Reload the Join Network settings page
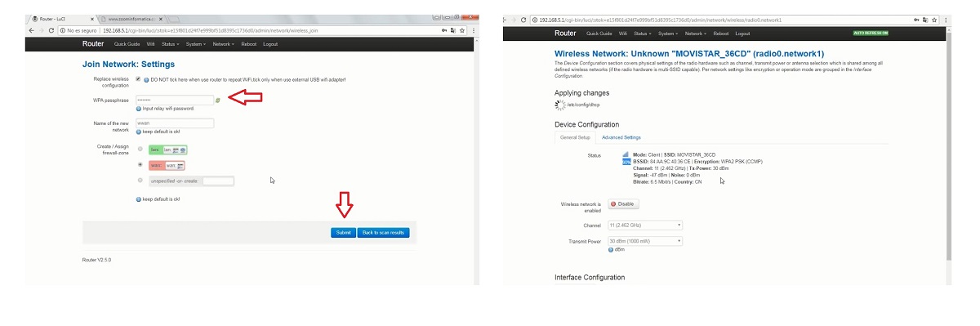The image size is (980, 326). click(x=51, y=30)
